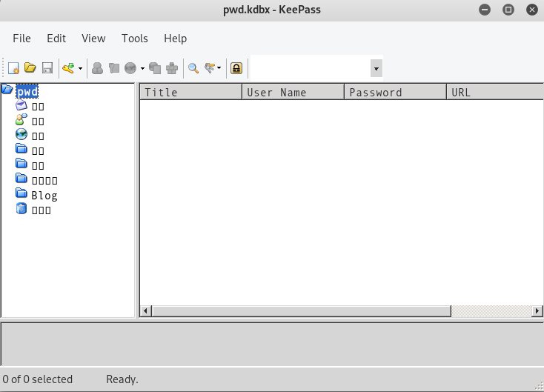Open the File menu
The height and width of the screenshot is (392, 544).
click(21, 38)
